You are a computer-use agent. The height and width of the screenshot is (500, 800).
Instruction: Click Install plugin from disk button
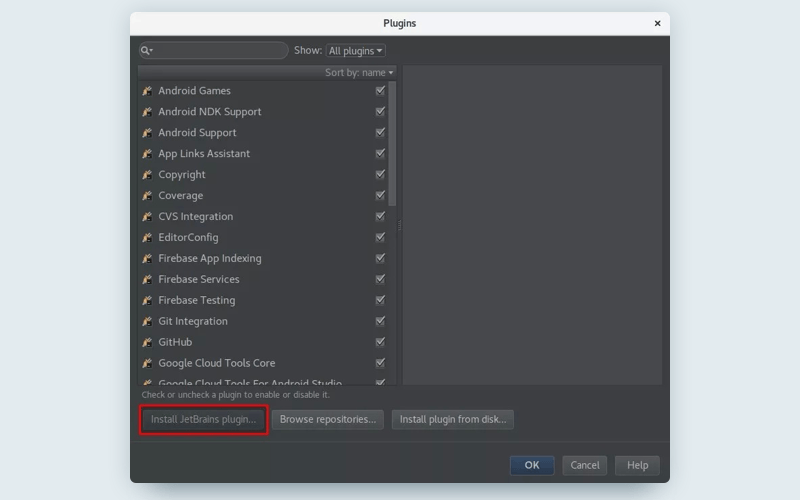click(x=453, y=419)
